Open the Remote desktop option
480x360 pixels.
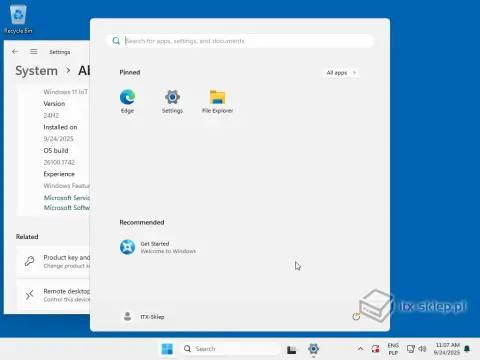[x=53, y=295]
